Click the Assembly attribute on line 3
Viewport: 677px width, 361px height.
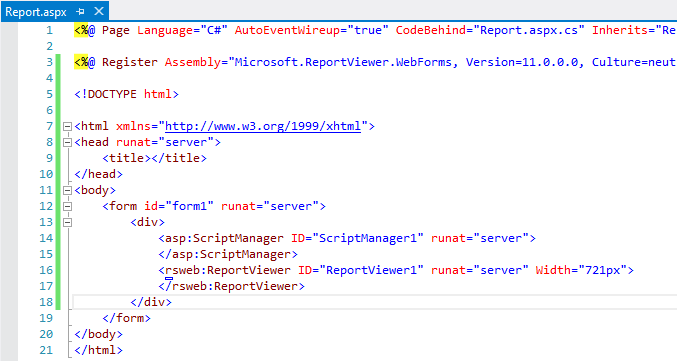[193, 62]
